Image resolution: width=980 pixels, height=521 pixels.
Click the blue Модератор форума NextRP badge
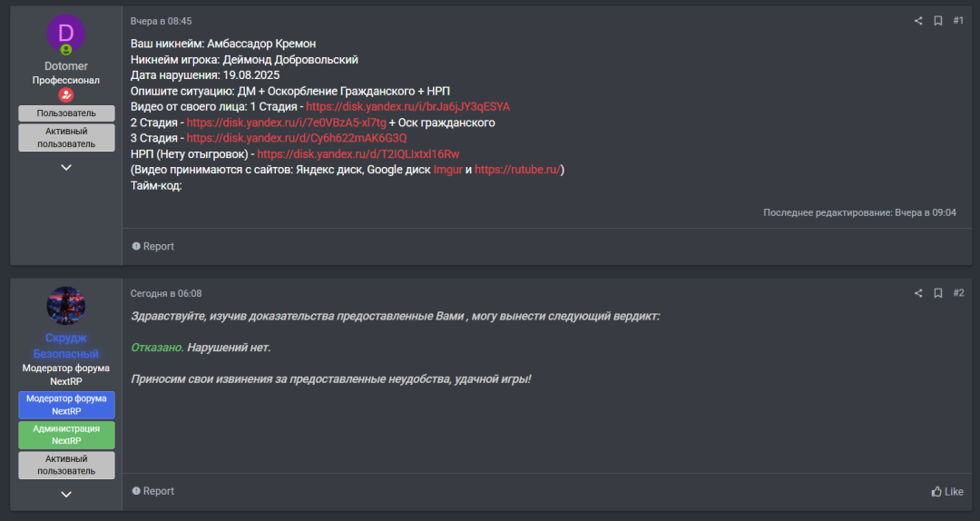(66, 405)
